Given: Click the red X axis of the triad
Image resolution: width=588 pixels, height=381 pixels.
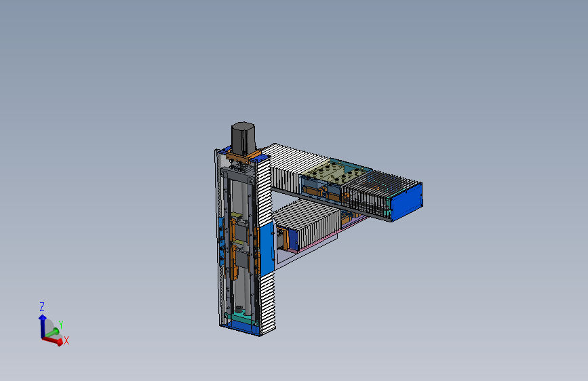Looking at the screenshot, I should (53, 340).
